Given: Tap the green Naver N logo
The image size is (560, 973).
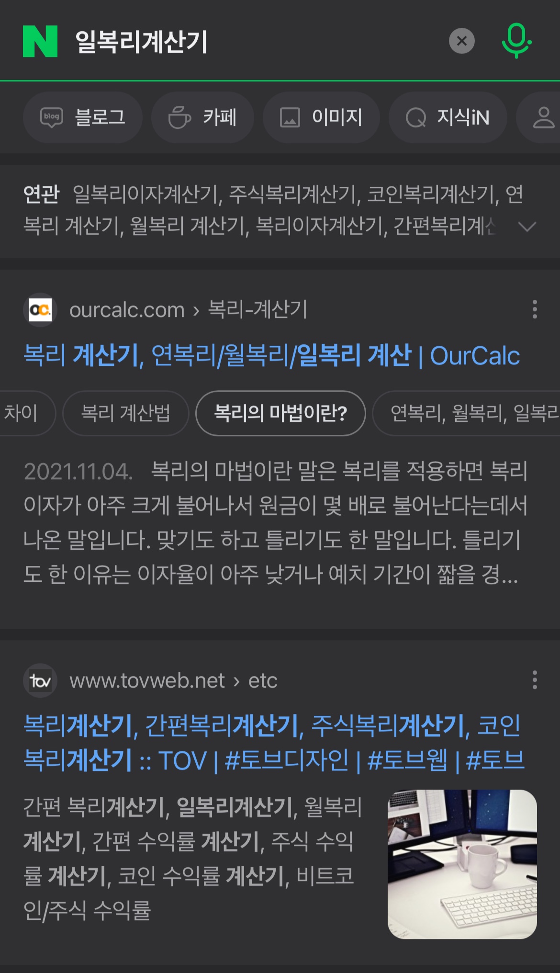Looking at the screenshot, I should coord(40,41).
